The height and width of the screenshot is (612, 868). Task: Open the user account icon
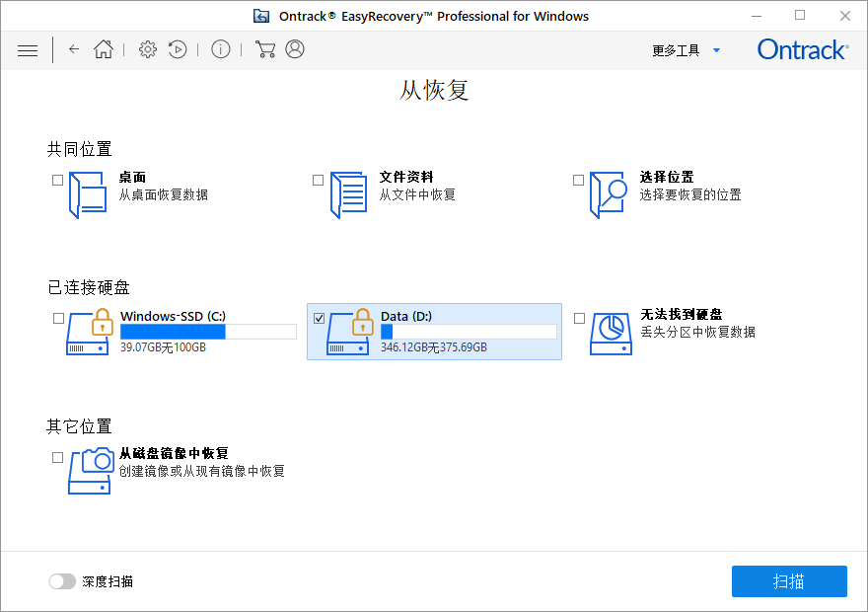(x=295, y=49)
